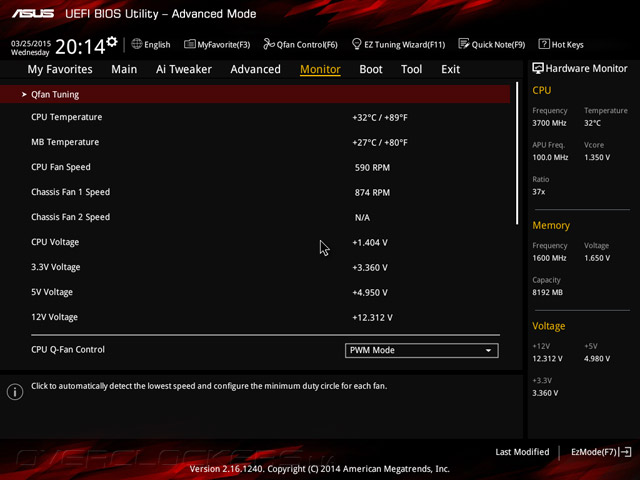Click the 3700 MHz CPU frequency
This screenshot has height=480, width=640.
pos(549,123)
